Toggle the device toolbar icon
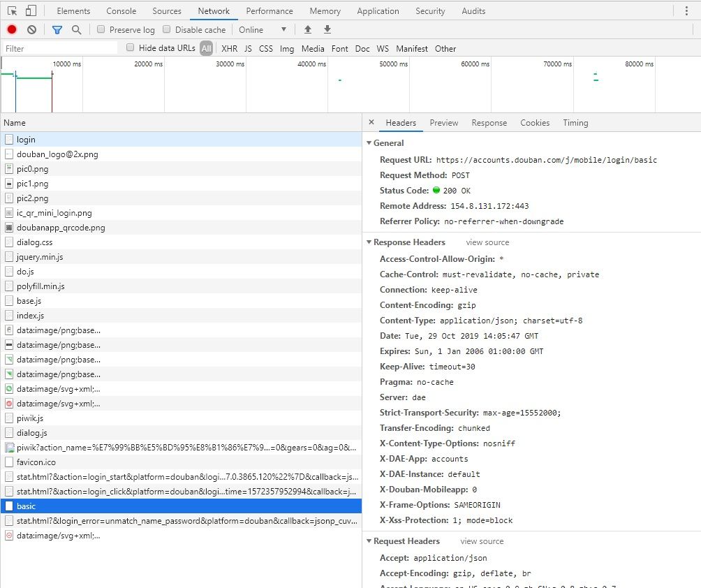 pyautogui.click(x=31, y=10)
